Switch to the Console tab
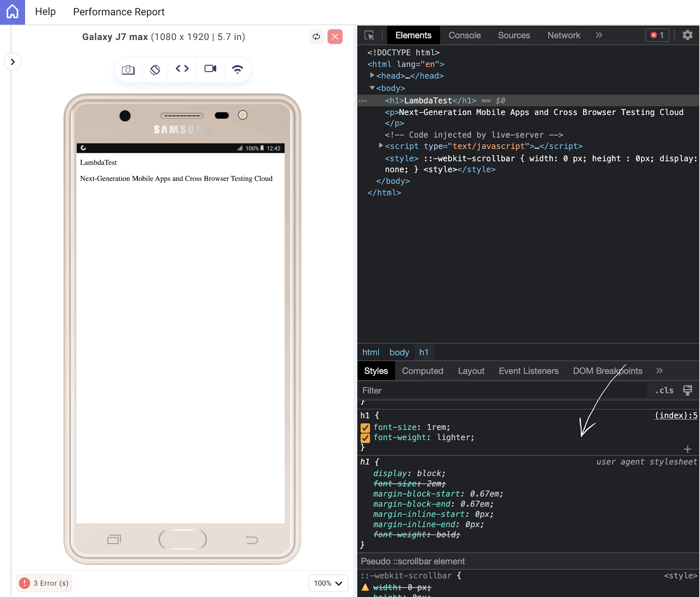The image size is (700, 597). click(464, 35)
